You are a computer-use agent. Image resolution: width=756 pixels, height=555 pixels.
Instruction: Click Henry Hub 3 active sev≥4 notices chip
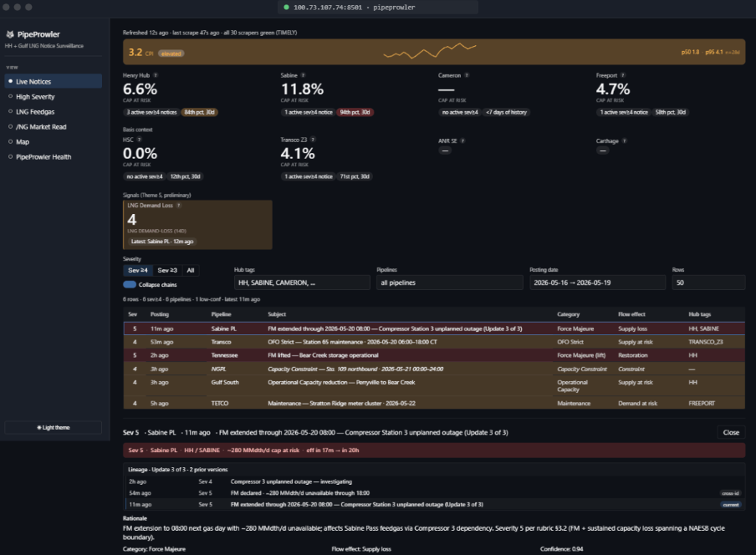coord(151,112)
